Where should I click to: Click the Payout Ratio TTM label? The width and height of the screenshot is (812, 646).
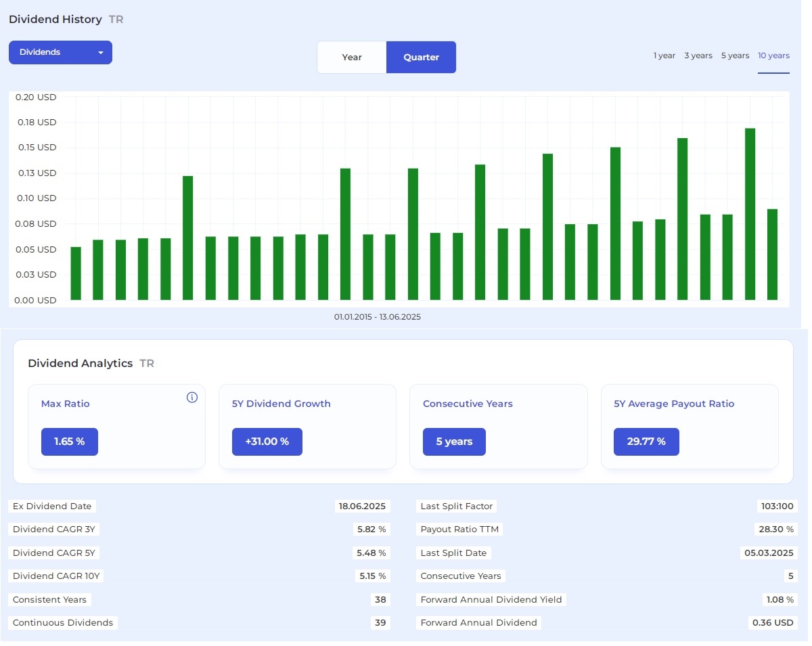(459, 530)
